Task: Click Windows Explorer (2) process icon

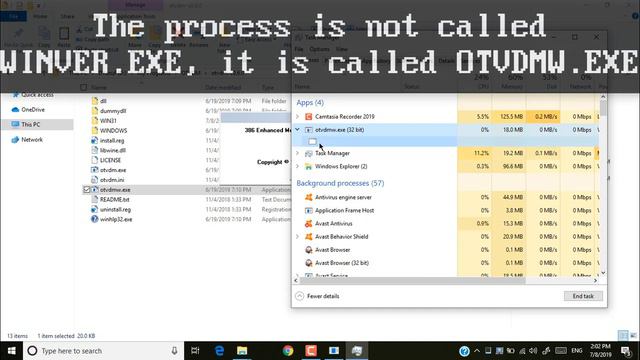Action: click(309, 167)
